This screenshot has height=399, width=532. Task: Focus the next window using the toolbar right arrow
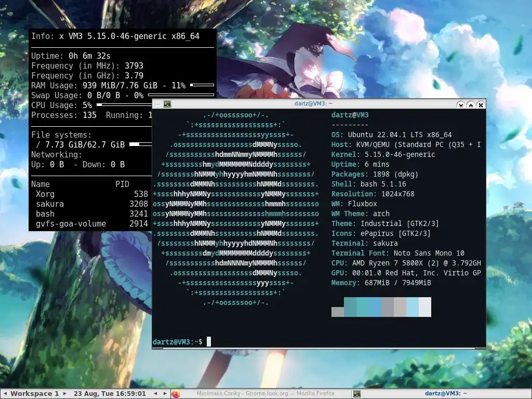(165, 394)
